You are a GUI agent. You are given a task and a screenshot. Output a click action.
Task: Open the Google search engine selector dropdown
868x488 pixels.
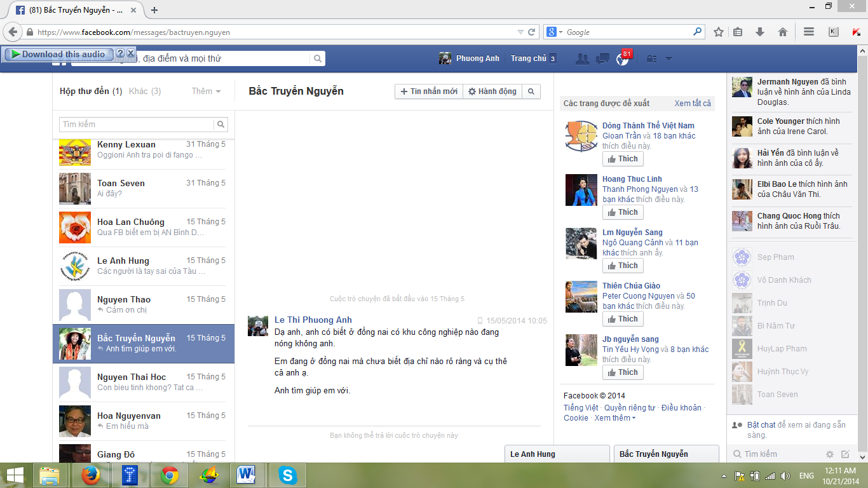coord(553,32)
